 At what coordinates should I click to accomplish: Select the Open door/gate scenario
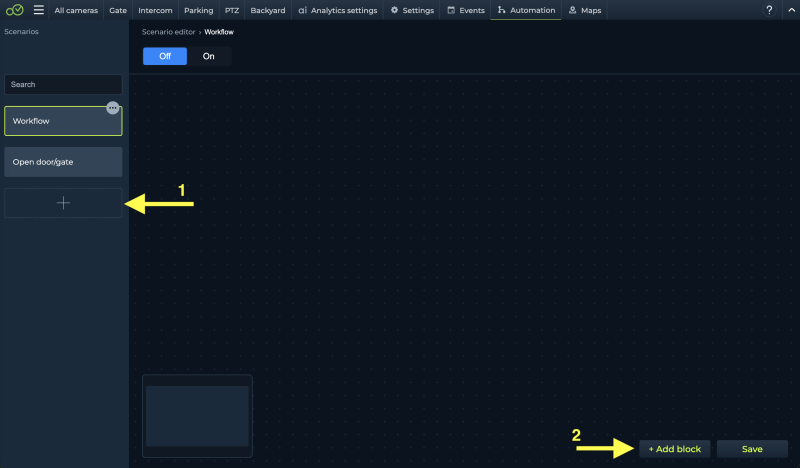click(x=63, y=162)
